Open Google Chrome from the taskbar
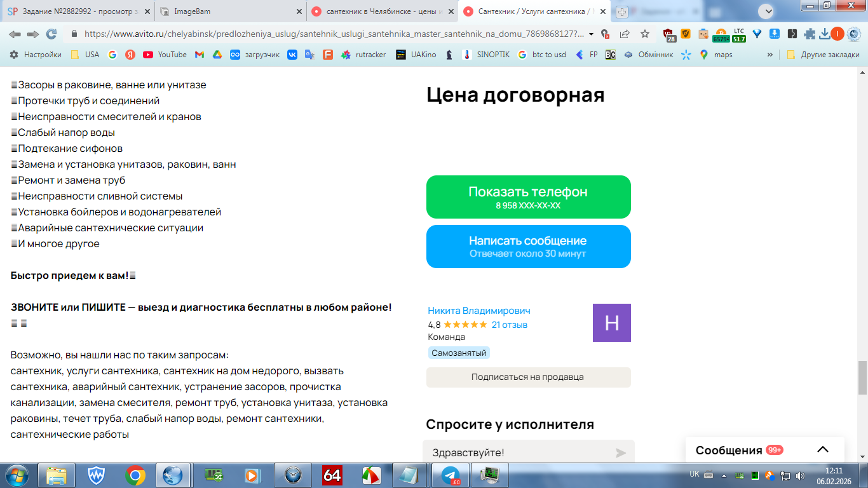This screenshot has width=868, height=488. click(x=135, y=475)
